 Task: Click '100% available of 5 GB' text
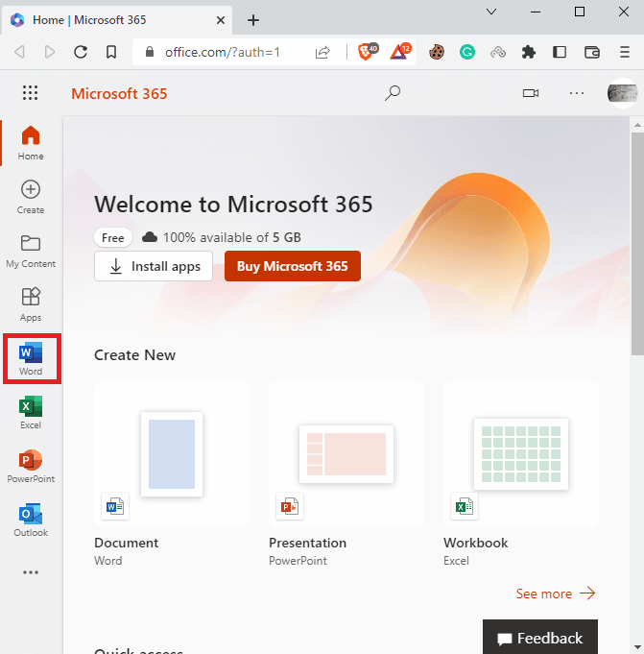click(x=231, y=238)
